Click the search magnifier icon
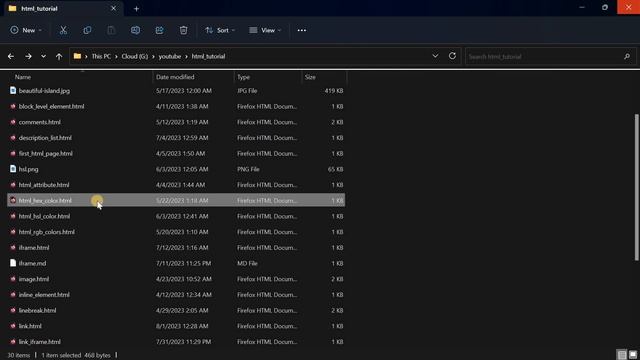Screen dimensions: 640x360 [627, 56]
